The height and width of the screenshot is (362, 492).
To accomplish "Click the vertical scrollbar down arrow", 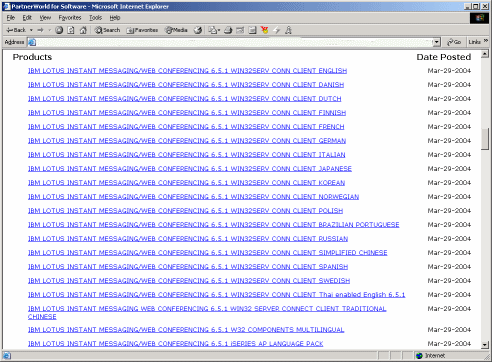I will pos(485,345).
